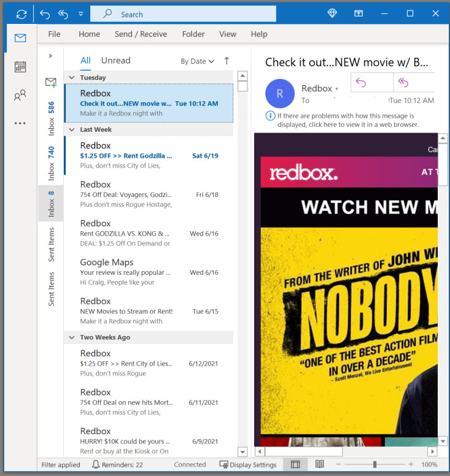Collapse the Last Week group
Image resolution: width=450 pixels, height=476 pixels.
[x=72, y=129]
